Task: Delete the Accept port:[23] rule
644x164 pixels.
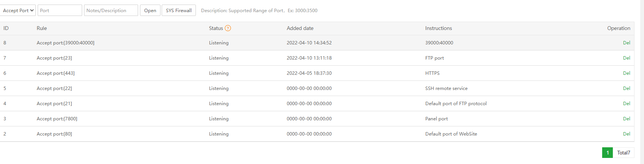Action: [626, 58]
